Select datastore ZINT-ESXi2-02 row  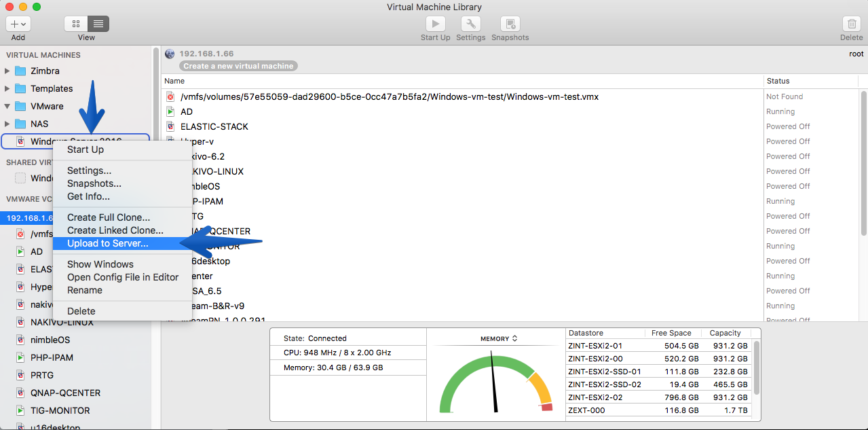point(659,397)
